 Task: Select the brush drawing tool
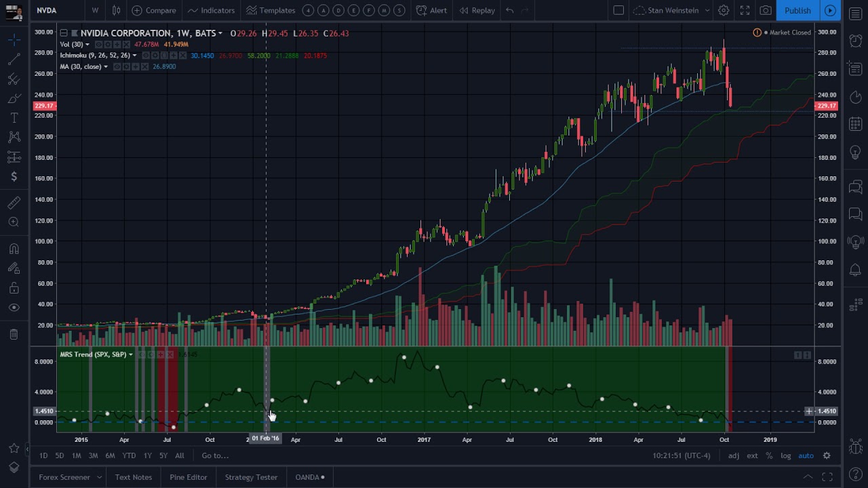point(14,99)
